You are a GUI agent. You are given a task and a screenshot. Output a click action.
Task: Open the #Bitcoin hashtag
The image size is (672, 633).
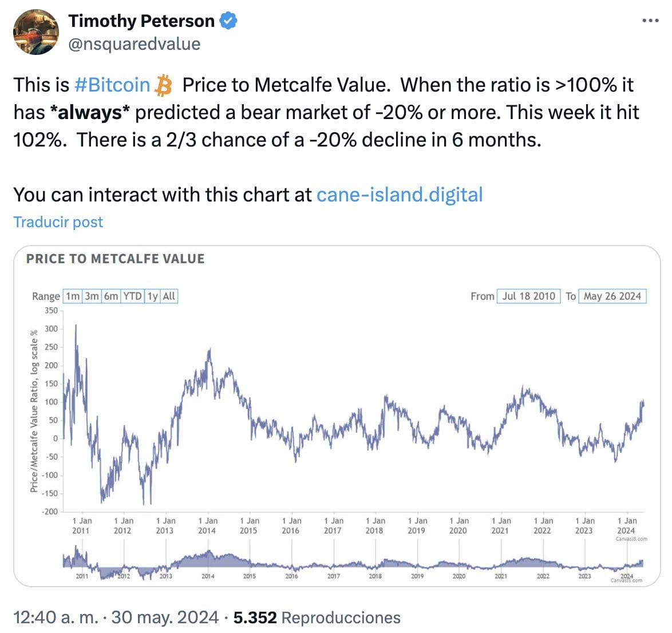(111, 85)
